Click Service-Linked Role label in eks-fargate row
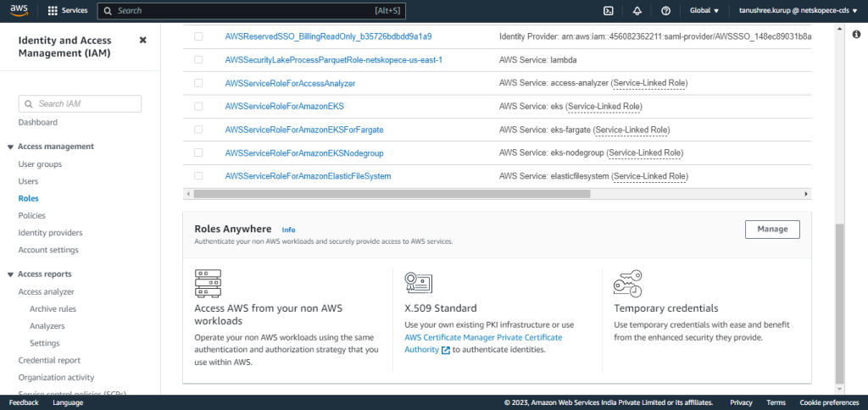Screen dimensions: 868x410 pyautogui.click(x=632, y=130)
